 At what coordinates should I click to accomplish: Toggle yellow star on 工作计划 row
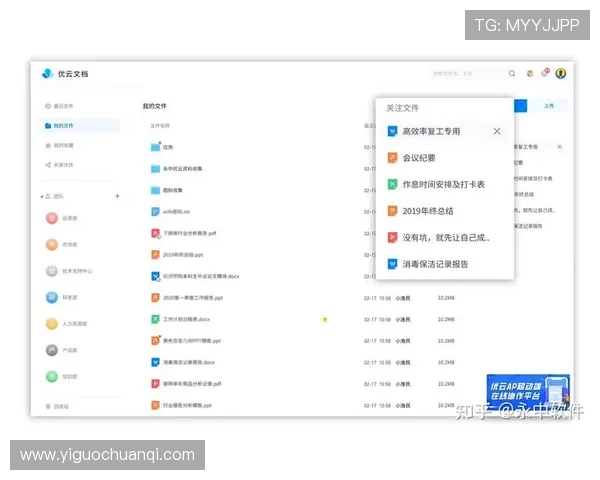[x=324, y=319]
